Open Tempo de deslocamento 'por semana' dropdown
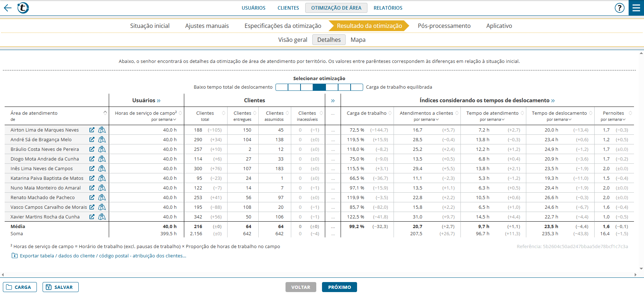 coord(559,119)
